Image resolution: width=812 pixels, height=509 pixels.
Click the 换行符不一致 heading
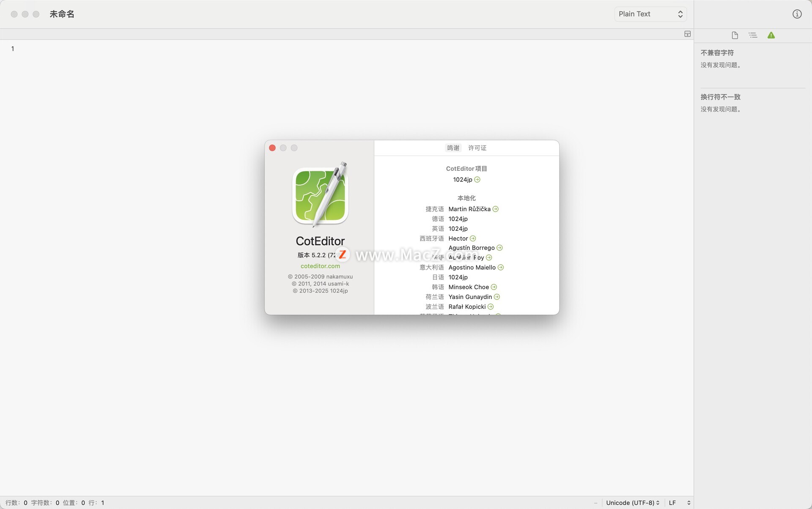720,97
